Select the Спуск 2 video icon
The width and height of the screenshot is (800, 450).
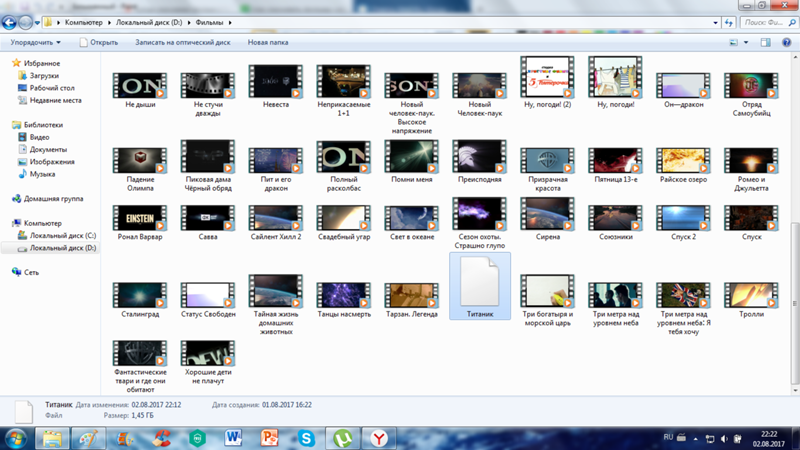coord(683,218)
